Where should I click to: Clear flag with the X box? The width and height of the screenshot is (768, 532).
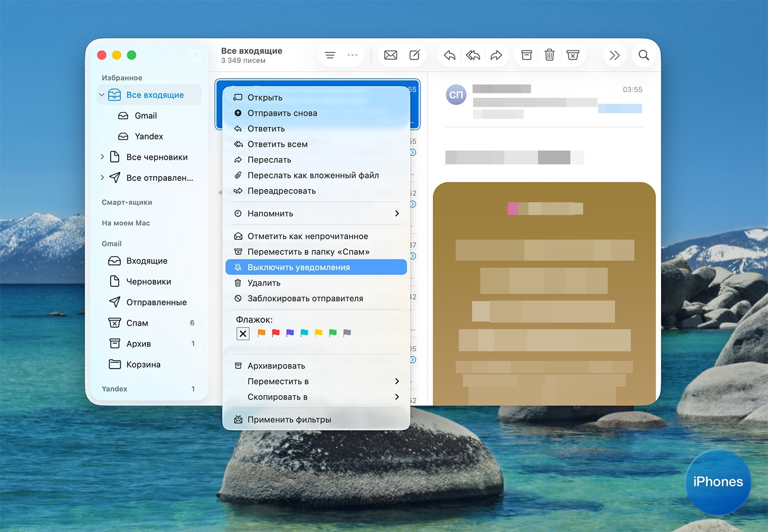click(x=243, y=334)
